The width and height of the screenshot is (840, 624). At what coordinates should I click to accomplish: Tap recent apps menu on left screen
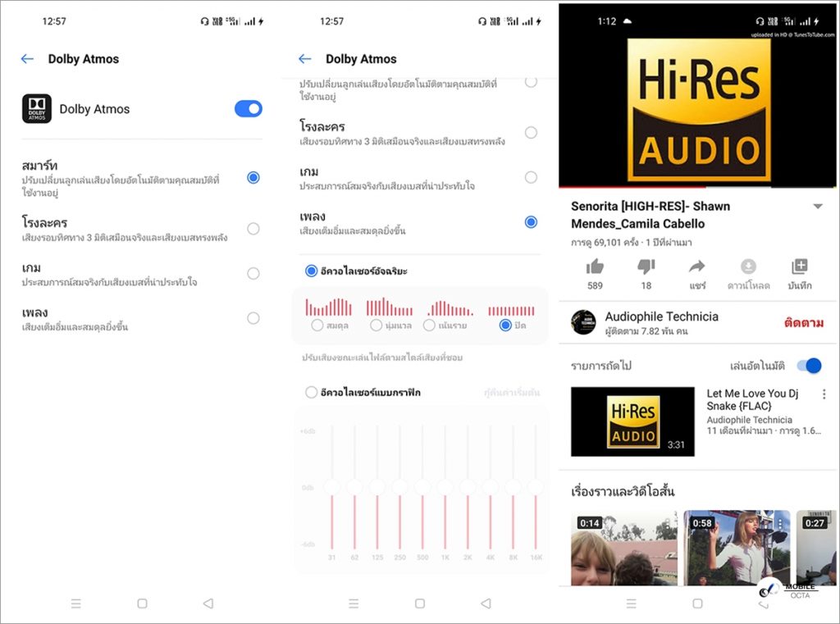click(x=76, y=604)
